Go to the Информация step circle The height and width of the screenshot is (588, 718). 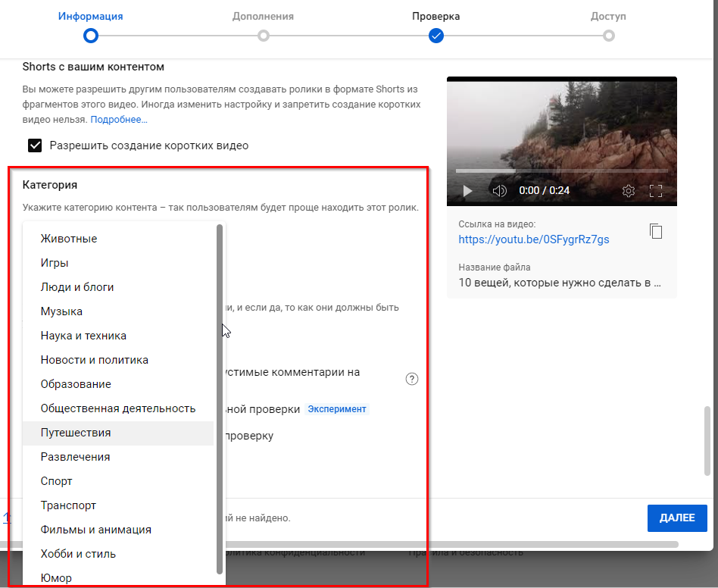click(91, 36)
